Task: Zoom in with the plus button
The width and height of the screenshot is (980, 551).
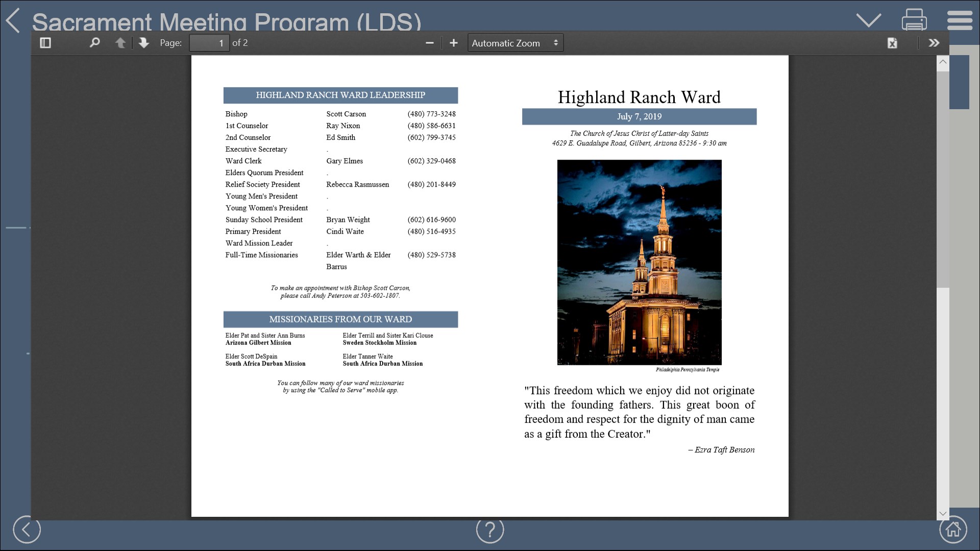Action: pyautogui.click(x=453, y=43)
